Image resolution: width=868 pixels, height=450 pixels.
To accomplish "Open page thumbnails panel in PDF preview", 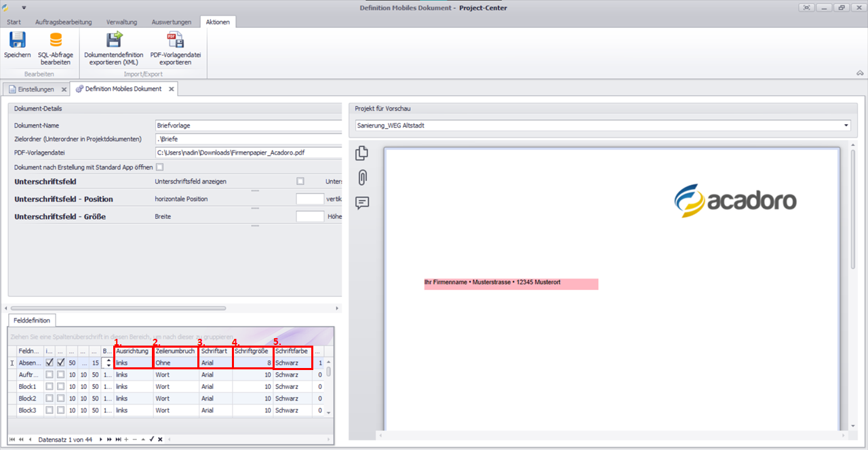I will [362, 154].
